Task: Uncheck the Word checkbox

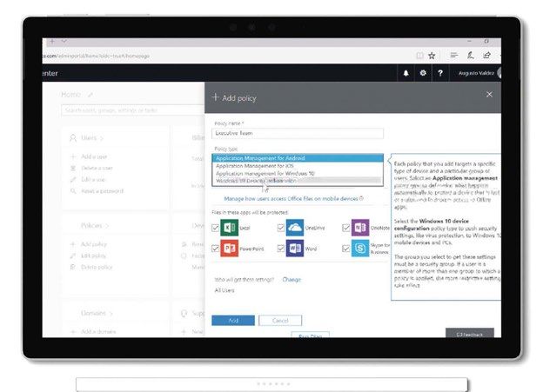Action: (x=281, y=249)
